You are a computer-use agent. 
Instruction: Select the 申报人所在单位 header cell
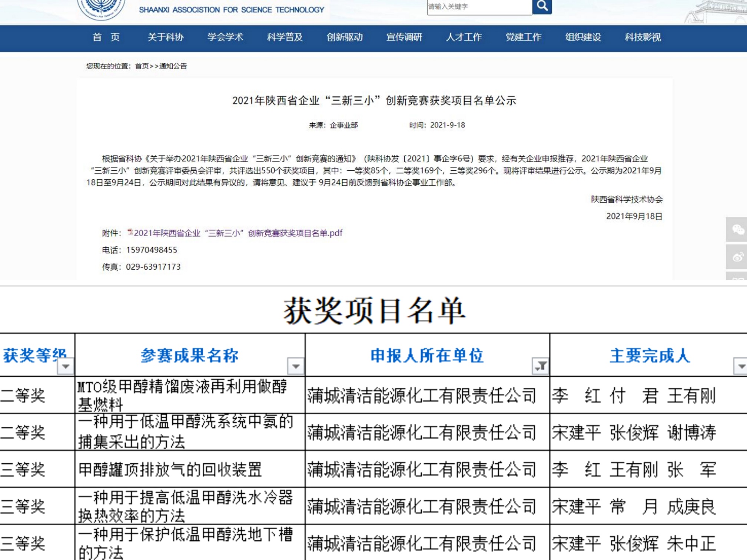[428, 355]
